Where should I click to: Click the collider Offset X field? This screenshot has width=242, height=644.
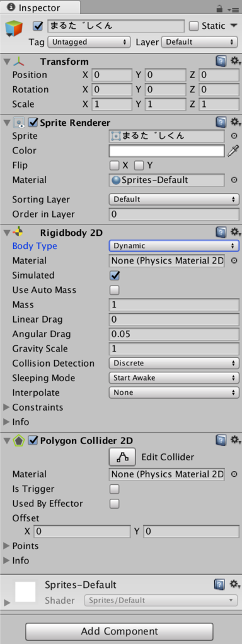click(x=82, y=531)
